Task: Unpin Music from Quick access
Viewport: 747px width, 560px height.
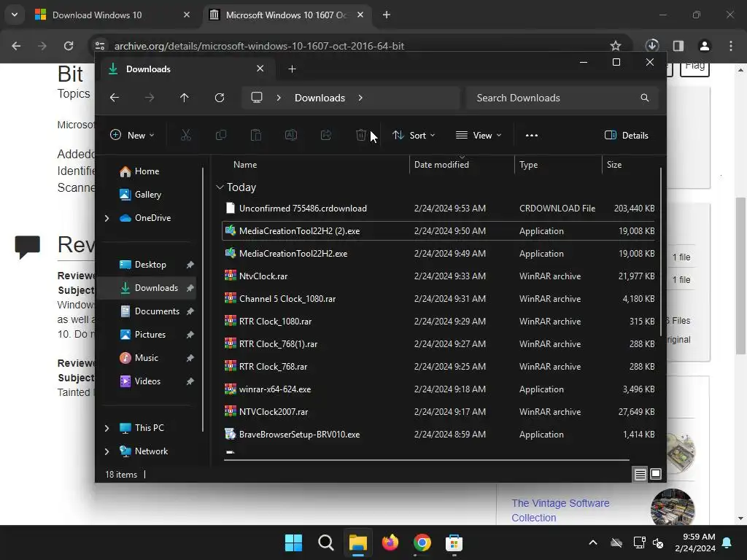Action: [190, 358]
